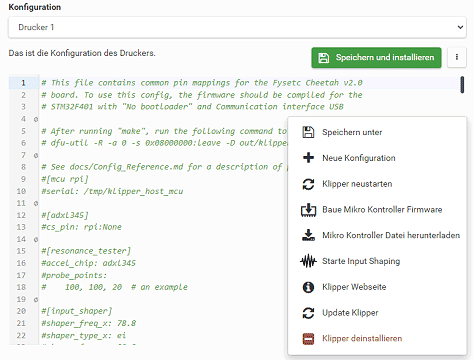
Task: Collapse the fold marker at line 11
Action: tap(36, 203)
